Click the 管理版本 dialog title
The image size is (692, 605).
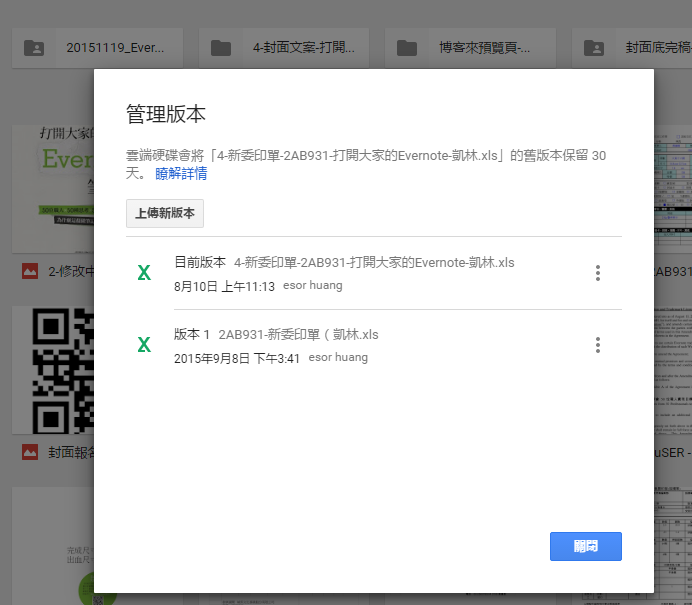pyautogui.click(x=166, y=114)
